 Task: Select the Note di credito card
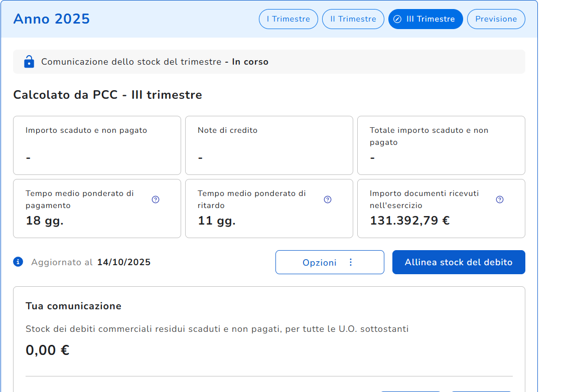(x=269, y=145)
